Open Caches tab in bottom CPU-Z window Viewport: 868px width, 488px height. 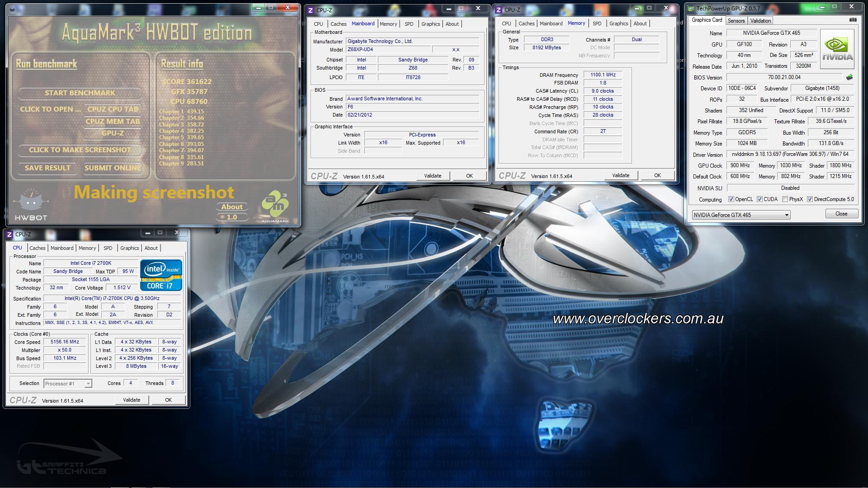coord(38,248)
